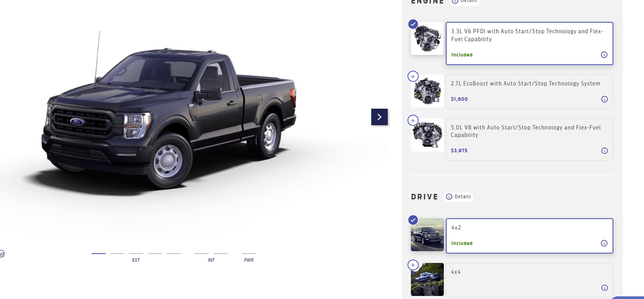Click the 2.7L EcoBoost engine thumbnail image
Image resolution: width=644 pixels, height=299 pixels.
click(x=427, y=91)
